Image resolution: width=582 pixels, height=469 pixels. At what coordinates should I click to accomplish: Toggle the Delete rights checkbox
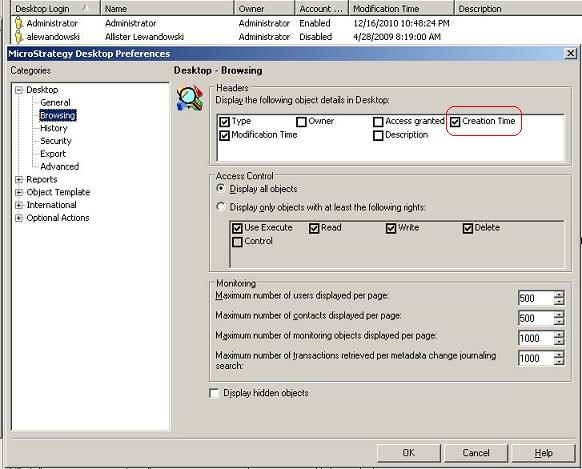[468, 228]
